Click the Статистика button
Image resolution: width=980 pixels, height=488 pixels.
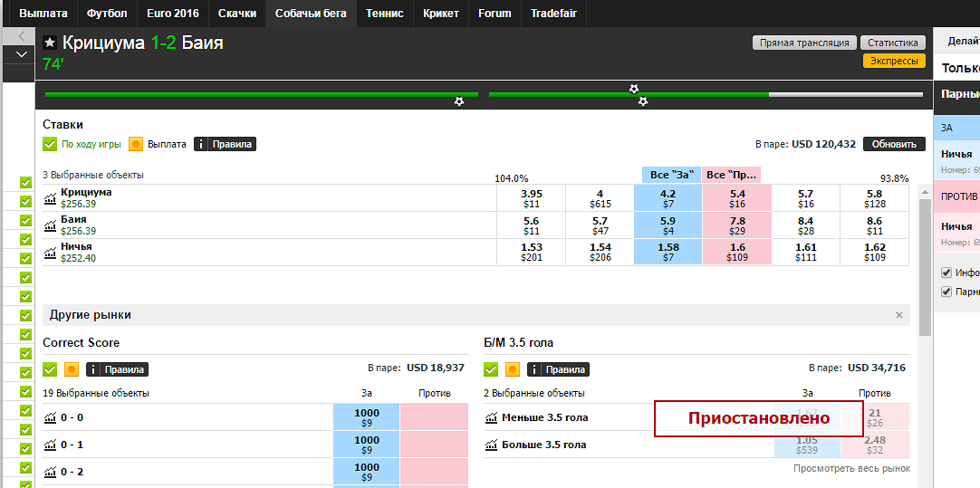tap(892, 43)
